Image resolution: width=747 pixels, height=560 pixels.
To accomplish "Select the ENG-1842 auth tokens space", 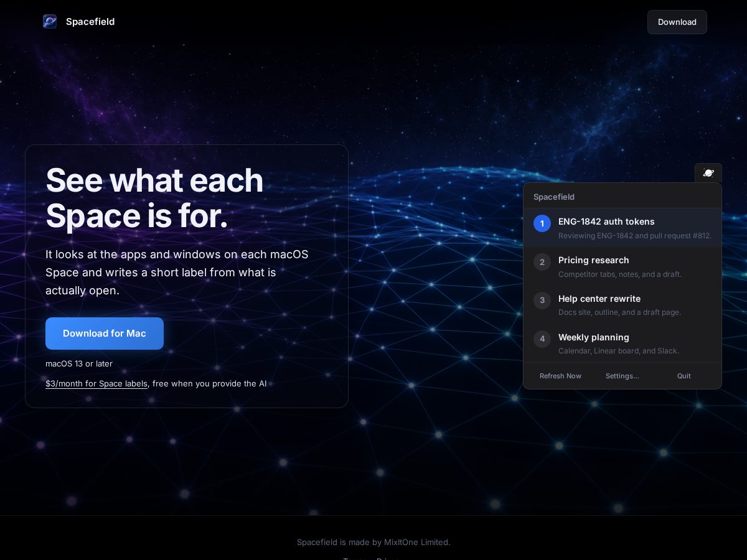I will pyautogui.click(x=622, y=228).
